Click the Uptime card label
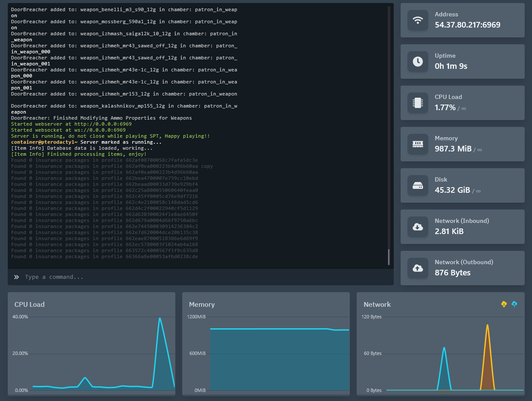Viewport: 532px width, 401px height. (x=445, y=56)
